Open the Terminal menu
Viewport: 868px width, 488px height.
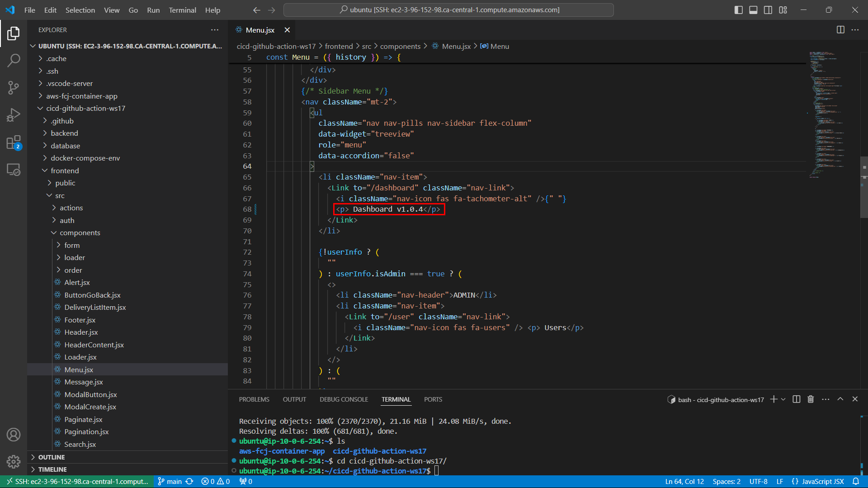(x=182, y=10)
